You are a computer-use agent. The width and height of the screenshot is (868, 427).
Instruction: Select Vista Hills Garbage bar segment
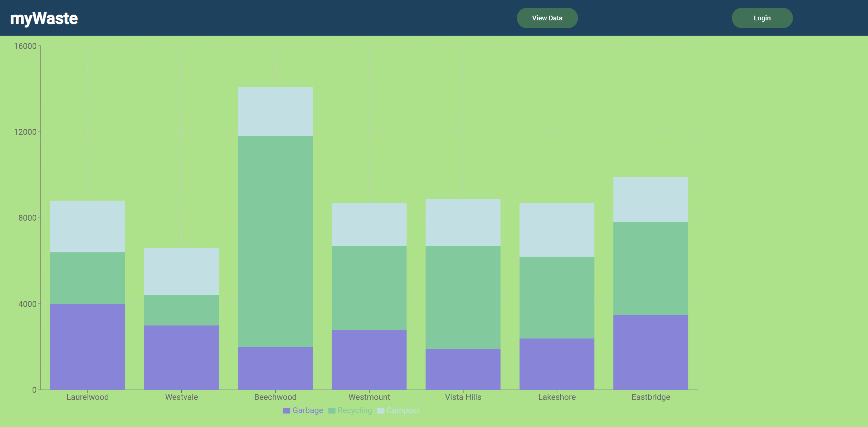pos(463,369)
